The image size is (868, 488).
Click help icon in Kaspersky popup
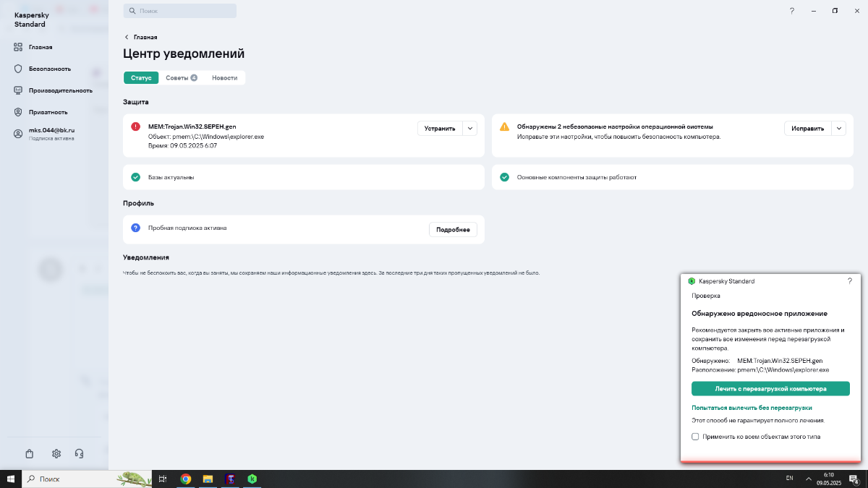coord(849,281)
